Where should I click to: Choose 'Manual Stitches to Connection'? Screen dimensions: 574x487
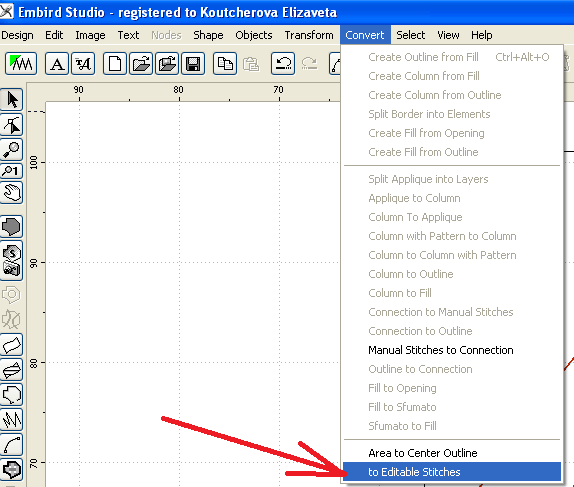(x=452, y=350)
